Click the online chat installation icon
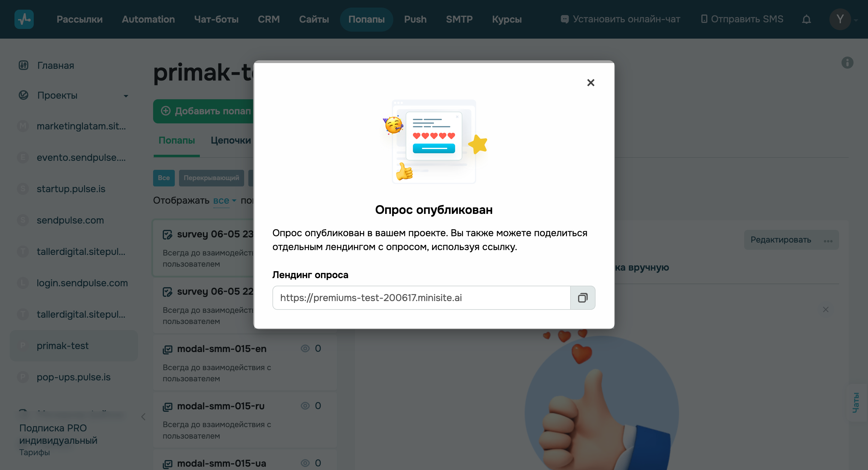 [565, 19]
